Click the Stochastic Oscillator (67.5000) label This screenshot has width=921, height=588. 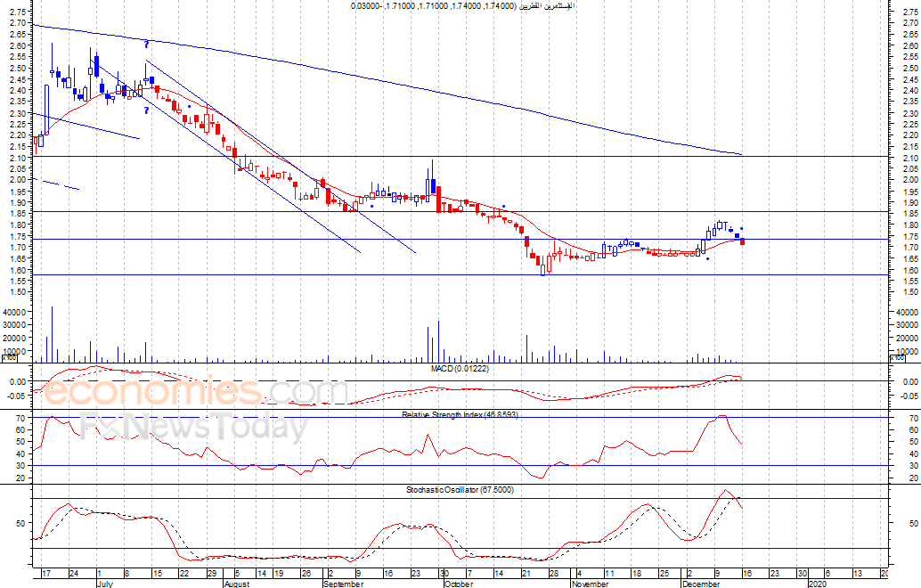460,490
